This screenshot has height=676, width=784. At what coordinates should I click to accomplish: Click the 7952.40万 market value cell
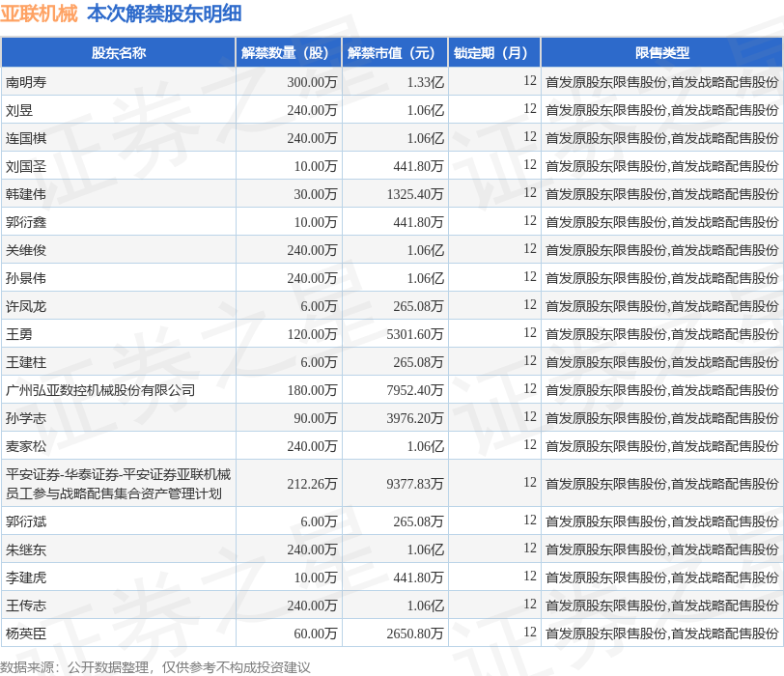415,390
